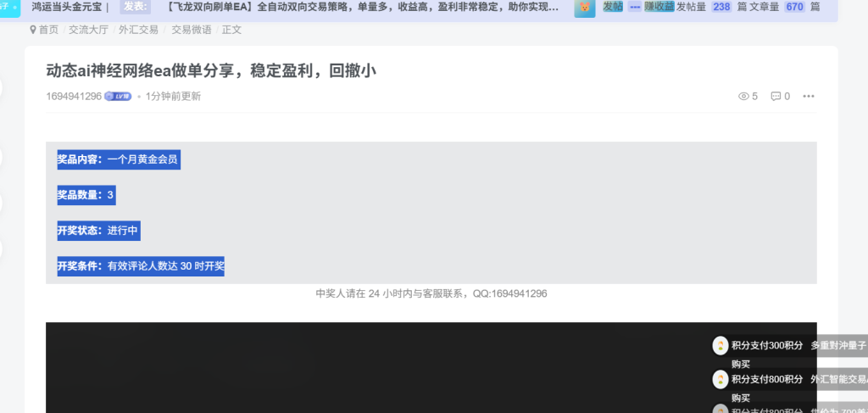
Task: Open the three-dot more options menu
Action: click(808, 97)
